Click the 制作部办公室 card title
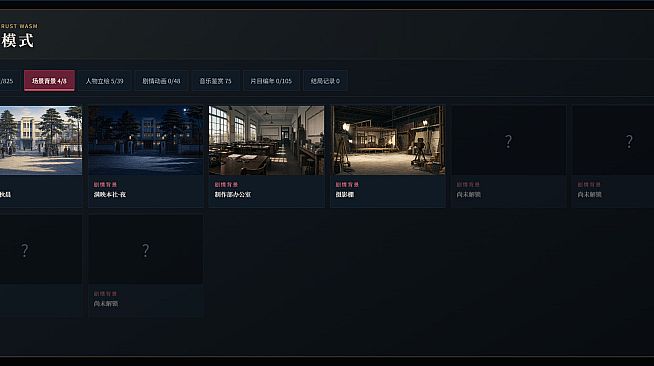This screenshot has height=366, width=654. tap(233, 195)
